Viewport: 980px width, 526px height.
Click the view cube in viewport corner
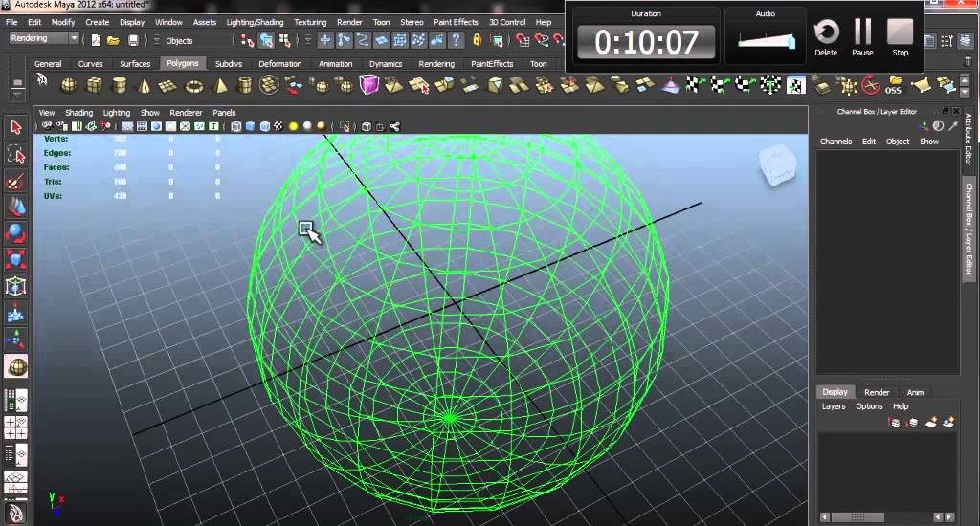point(777,164)
